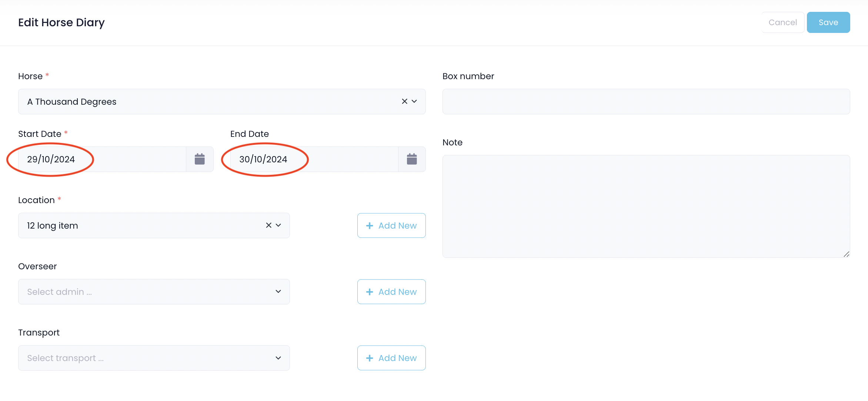Click plus icon beside Transport Add New

click(370, 358)
